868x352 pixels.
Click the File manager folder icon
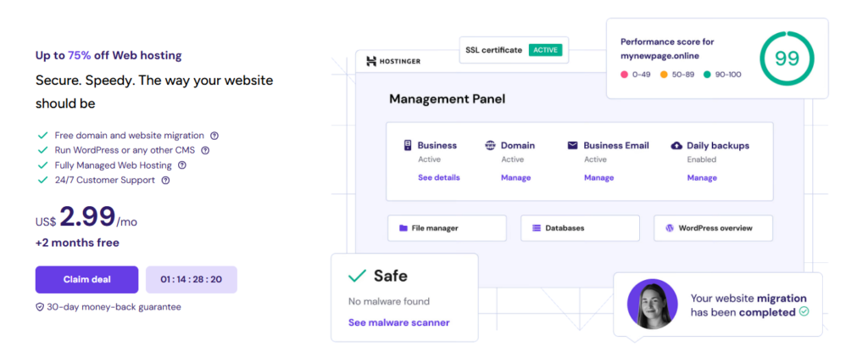click(403, 228)
